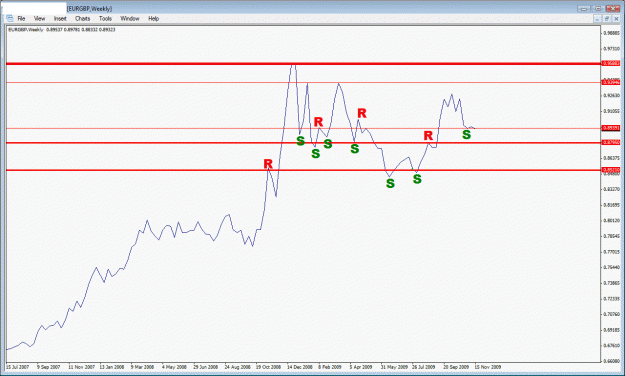Click the 0.91055 price scale label
This screenshot has height=376, width=625.
(611, 111)
